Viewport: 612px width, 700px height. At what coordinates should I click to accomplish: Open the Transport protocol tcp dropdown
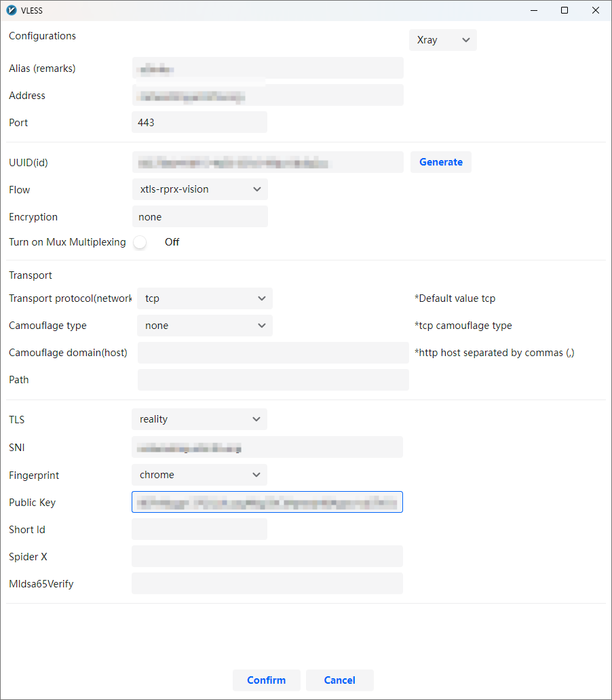204,298
